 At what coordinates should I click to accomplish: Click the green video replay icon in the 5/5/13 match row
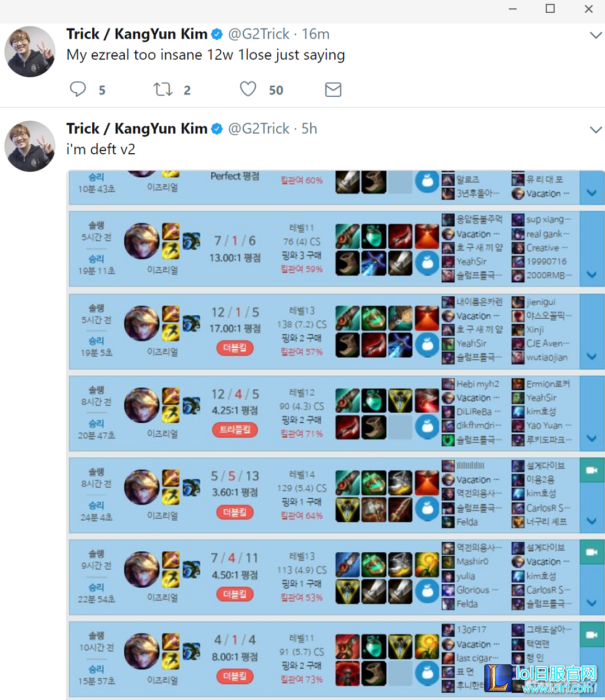592,471
